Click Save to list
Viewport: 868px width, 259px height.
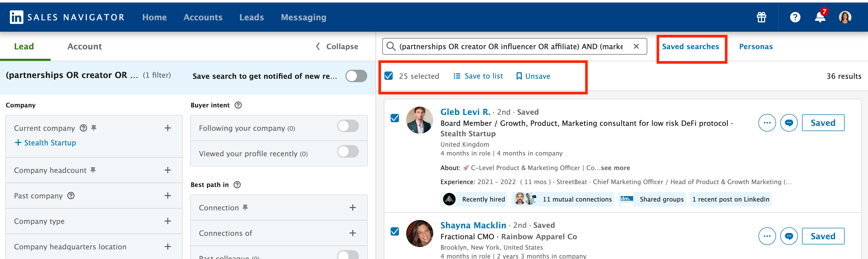478,76
